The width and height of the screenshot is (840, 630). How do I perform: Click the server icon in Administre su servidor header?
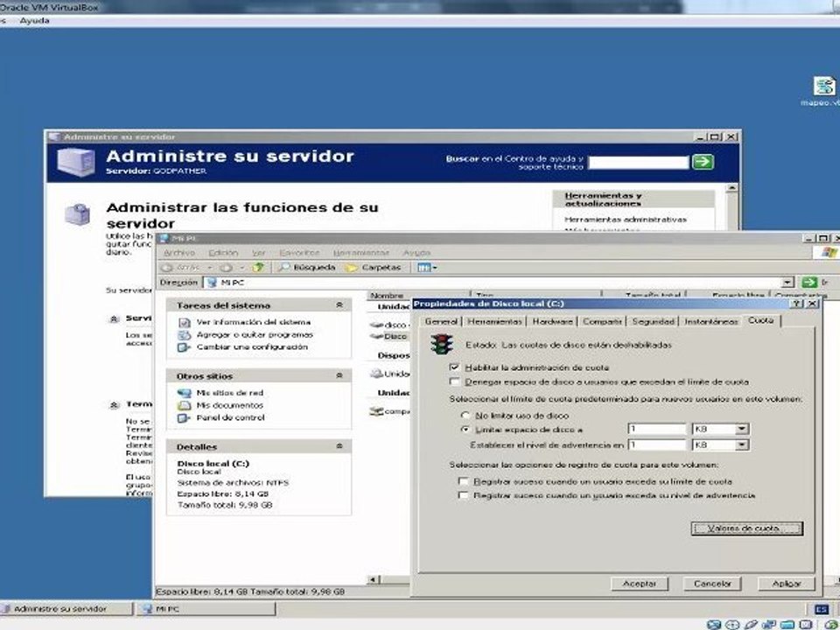75,161
